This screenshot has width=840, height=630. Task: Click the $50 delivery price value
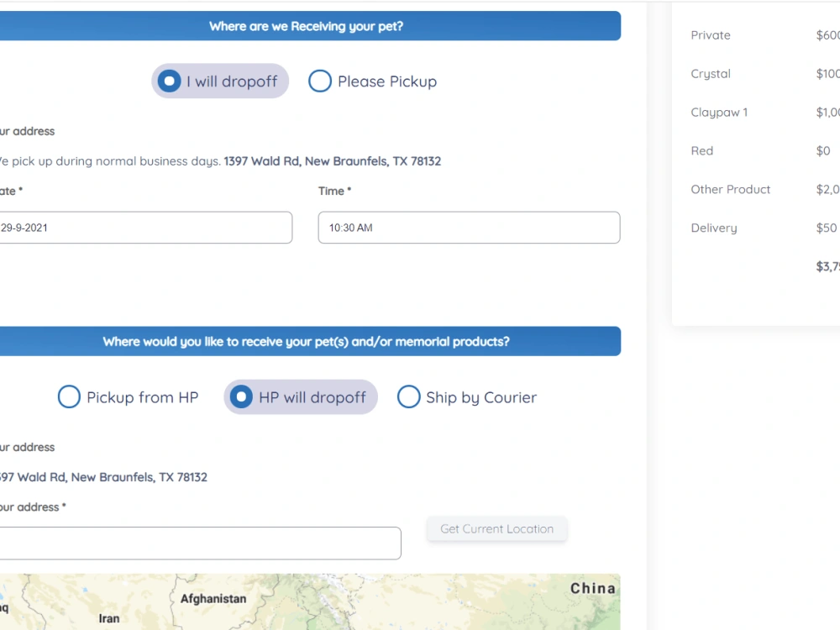826,228
